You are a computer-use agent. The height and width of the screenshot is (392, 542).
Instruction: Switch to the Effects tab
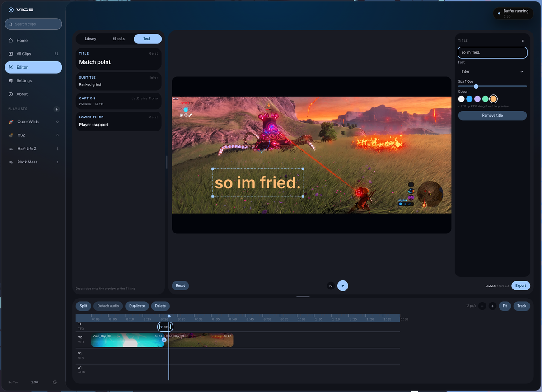click(x=118, y=39)
